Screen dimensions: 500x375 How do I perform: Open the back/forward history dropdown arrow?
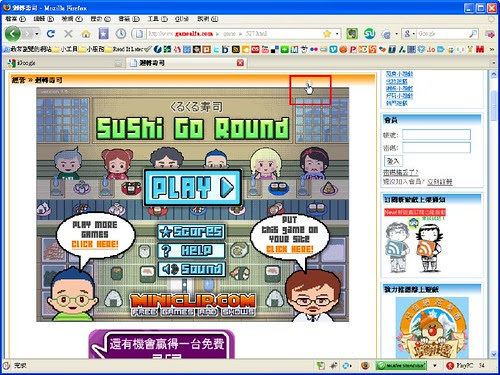[37, 34]
